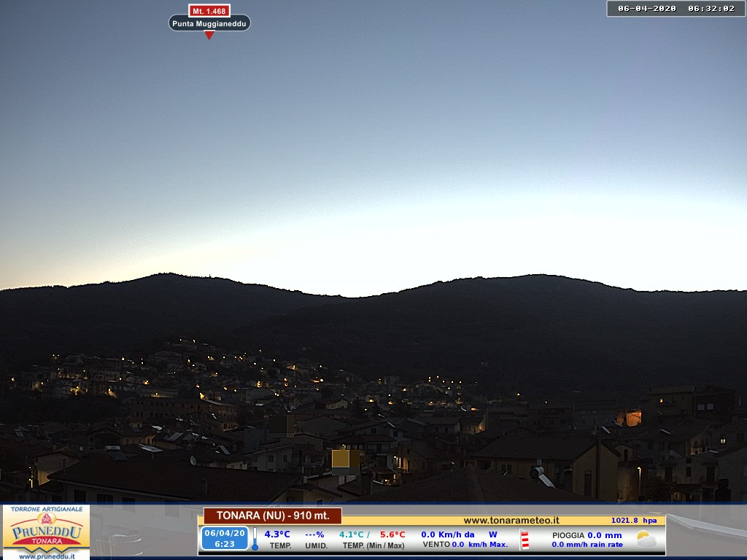Click the PIOGGIA 0.0 mm reading
The image size is (747, 560).
[587, 535]
